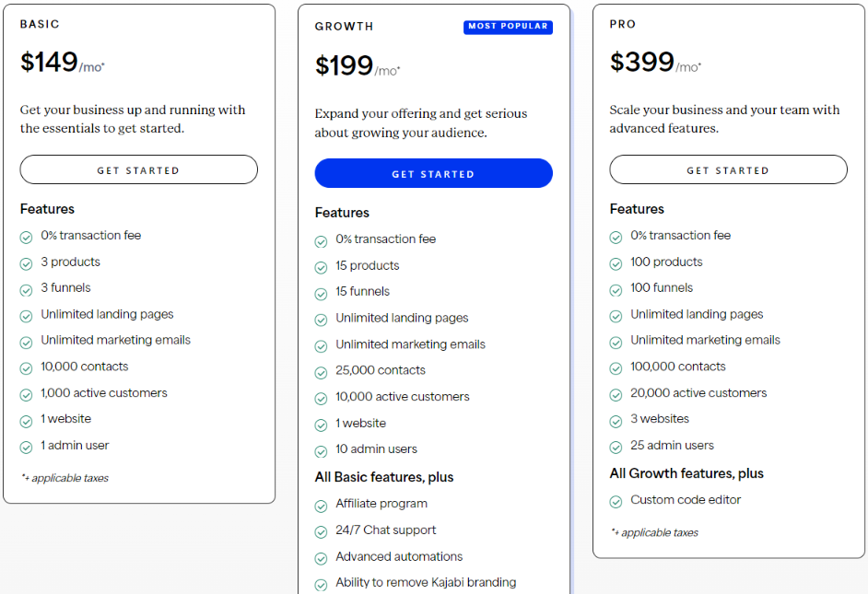Viewport: 868px width, 594px height.
Task: Select GET STARTED on the Pro plan
Action: pos(728,169)
